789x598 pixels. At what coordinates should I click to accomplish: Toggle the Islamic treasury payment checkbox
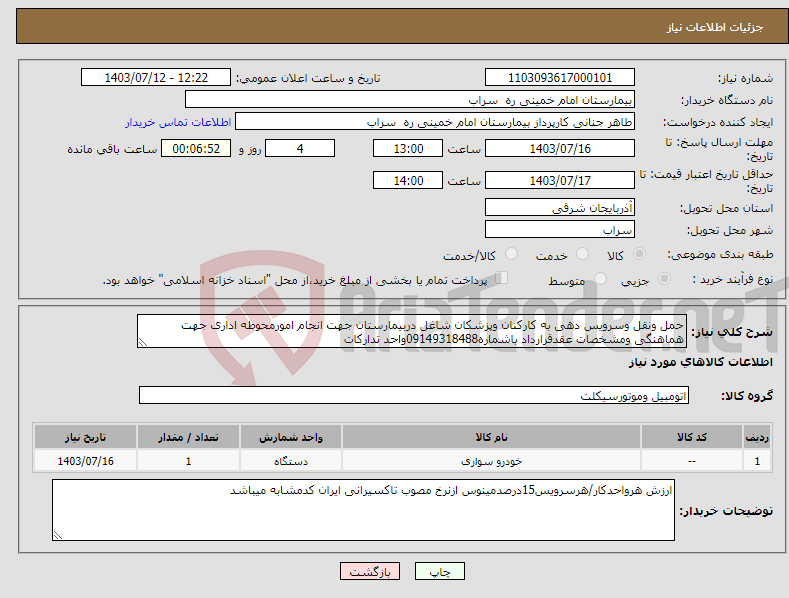pyautogui.click(x=502, y=278)
